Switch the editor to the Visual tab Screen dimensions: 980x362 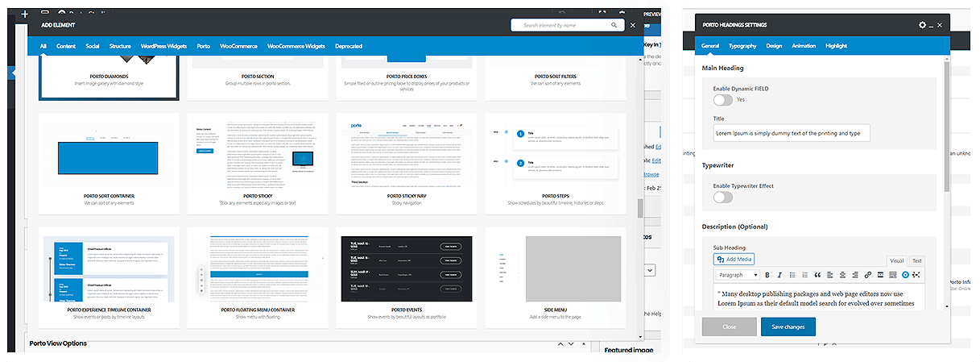(896, 261)
